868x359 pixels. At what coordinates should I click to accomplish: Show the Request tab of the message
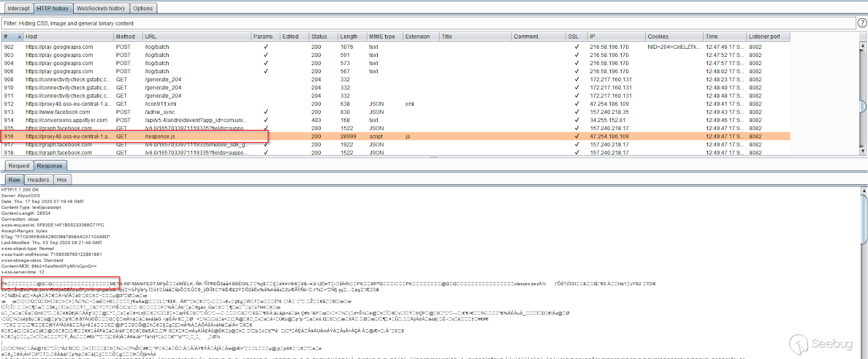19,166
